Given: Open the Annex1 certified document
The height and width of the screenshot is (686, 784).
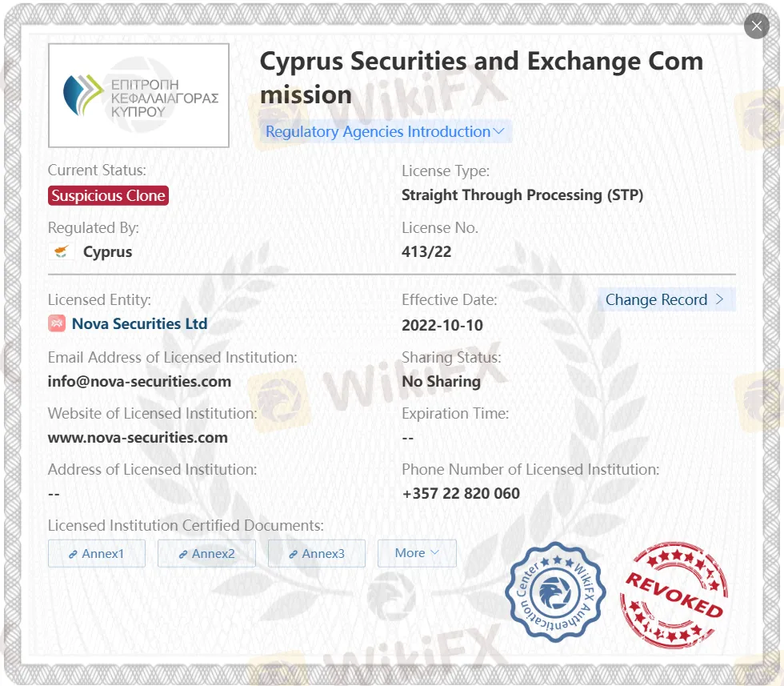Looking at the screenshot, I should pos(97,553).
